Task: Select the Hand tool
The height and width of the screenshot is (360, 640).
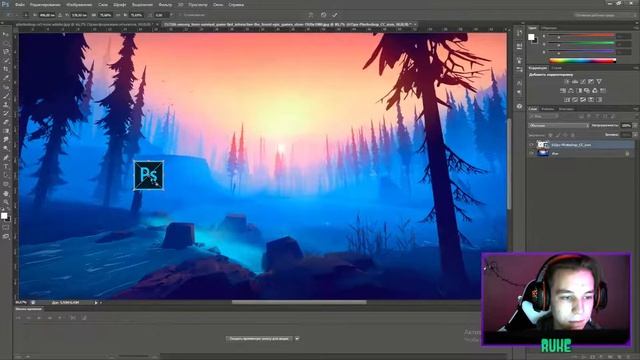Action: click(5, 193)
